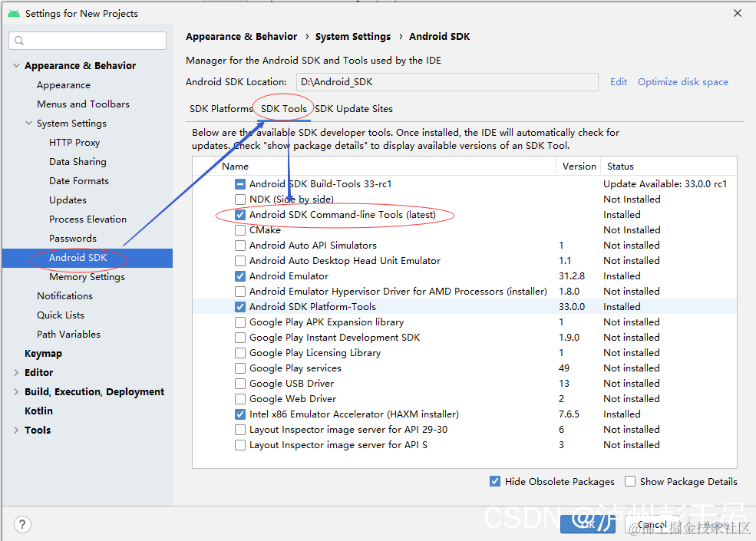Toggle Hide Obsolete Packages checkbox

[495, 481]
